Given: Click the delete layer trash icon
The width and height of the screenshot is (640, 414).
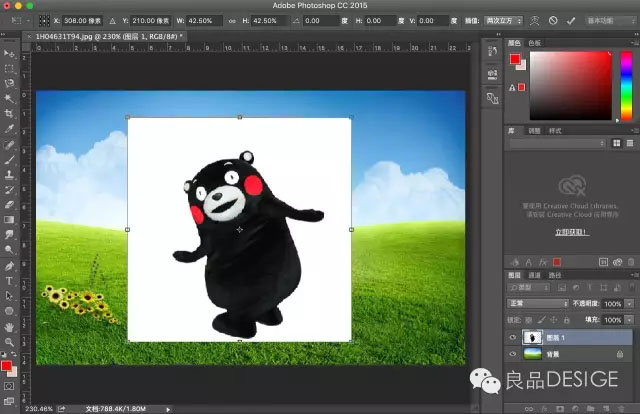Looking at the screenshot, I should [x=621, y=408].
